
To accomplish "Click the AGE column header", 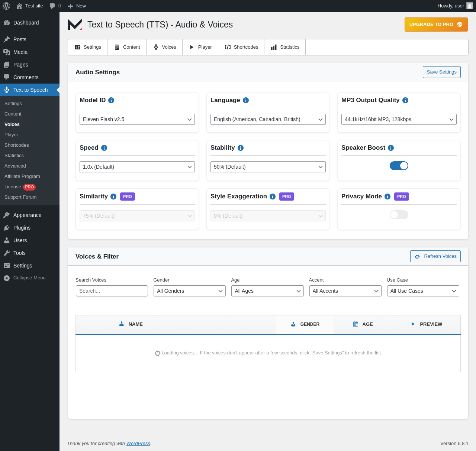I will (x=363, y=324).
